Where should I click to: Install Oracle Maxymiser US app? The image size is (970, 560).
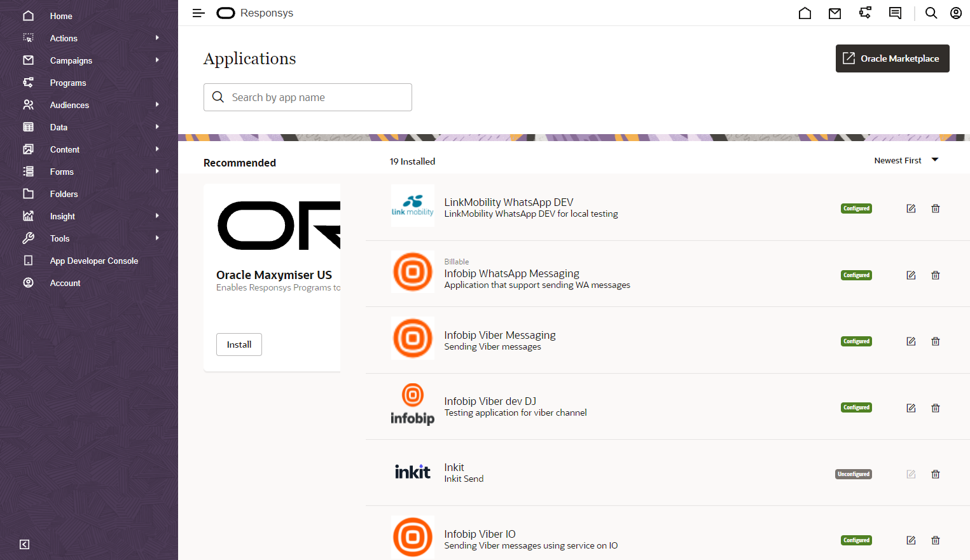(239, 345)
